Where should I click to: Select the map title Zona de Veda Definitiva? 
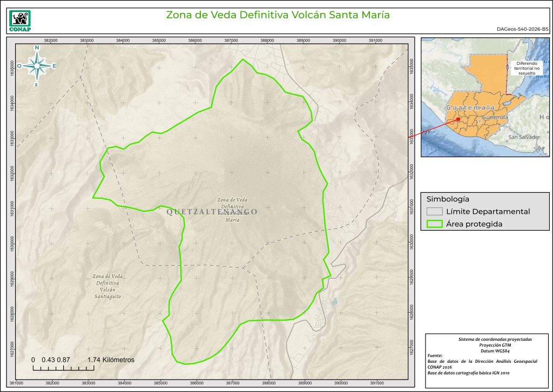click(x=278, y=15)
